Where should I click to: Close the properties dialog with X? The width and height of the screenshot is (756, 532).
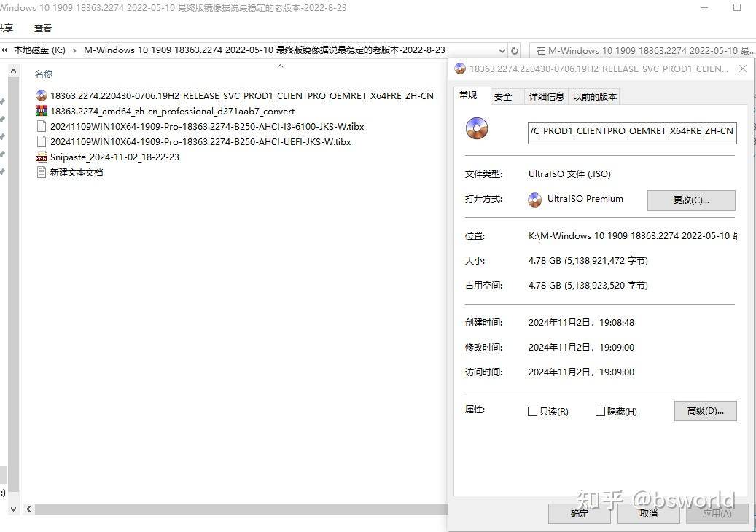tap(743, 69)
